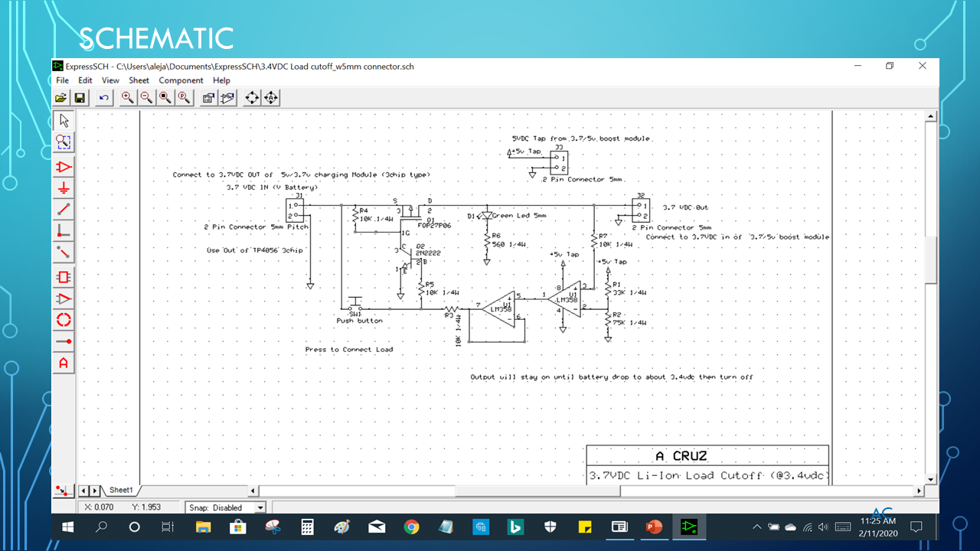This screenshot has width=980, height=551.
Task: Click the Undo icon
Action: click(103, 97)
